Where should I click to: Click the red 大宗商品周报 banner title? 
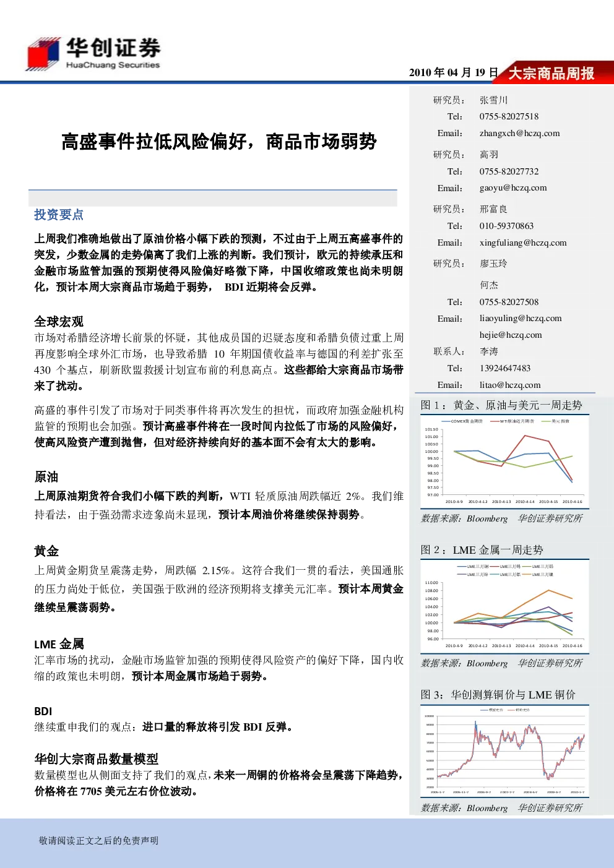tap(551, 74)
